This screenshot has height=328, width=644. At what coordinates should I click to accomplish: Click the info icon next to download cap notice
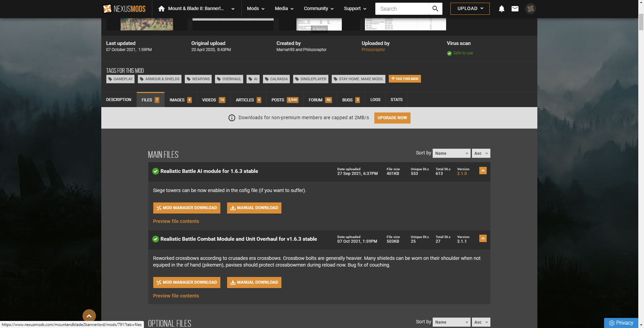pyautogui.click(x=232, y=118)
